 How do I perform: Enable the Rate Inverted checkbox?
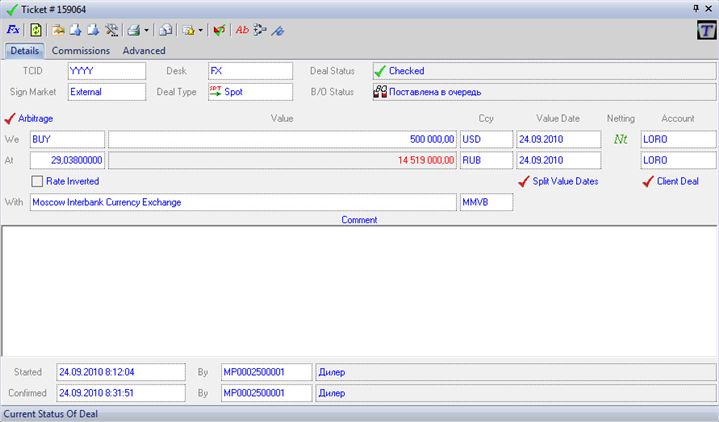(37, 181)
